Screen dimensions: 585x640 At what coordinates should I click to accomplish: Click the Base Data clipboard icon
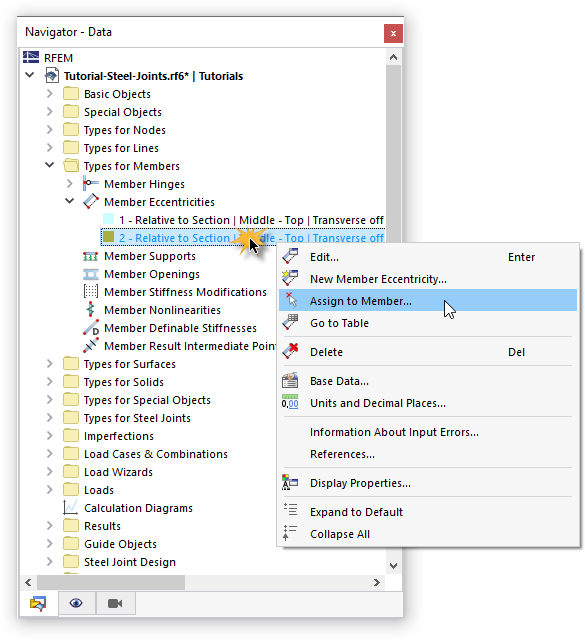coord(290,380)
